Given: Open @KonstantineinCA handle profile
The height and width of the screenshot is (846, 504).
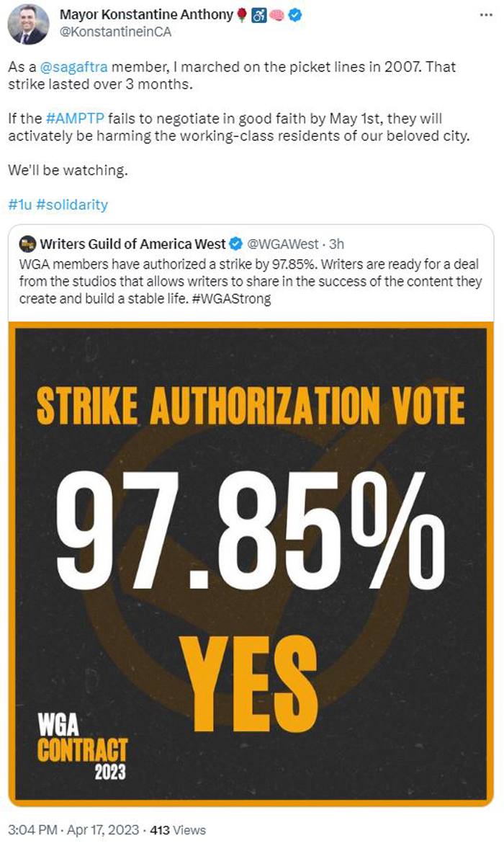Looking at the screenshot, I should [x=115, y=32].
